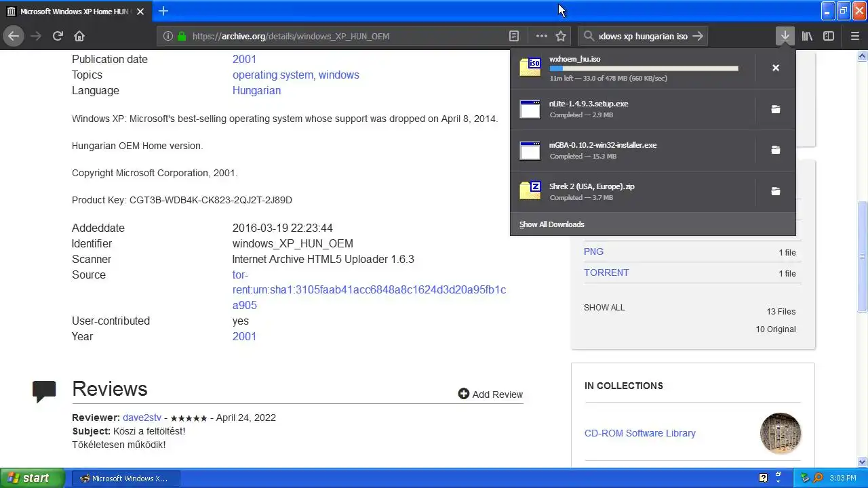Open containing folder for mGBA installer
This screenshot has width=868, height=488.
[x=776, y=150]
